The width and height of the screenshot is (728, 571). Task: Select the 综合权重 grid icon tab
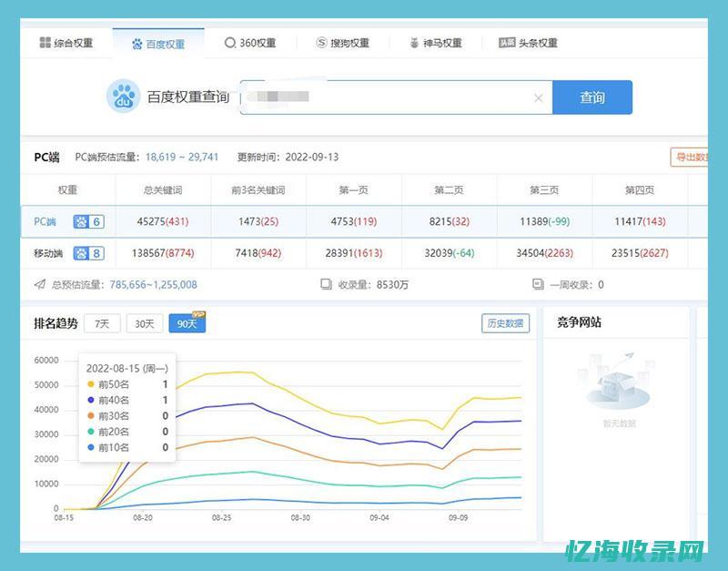pyautogui.click(x=43, y=42)
